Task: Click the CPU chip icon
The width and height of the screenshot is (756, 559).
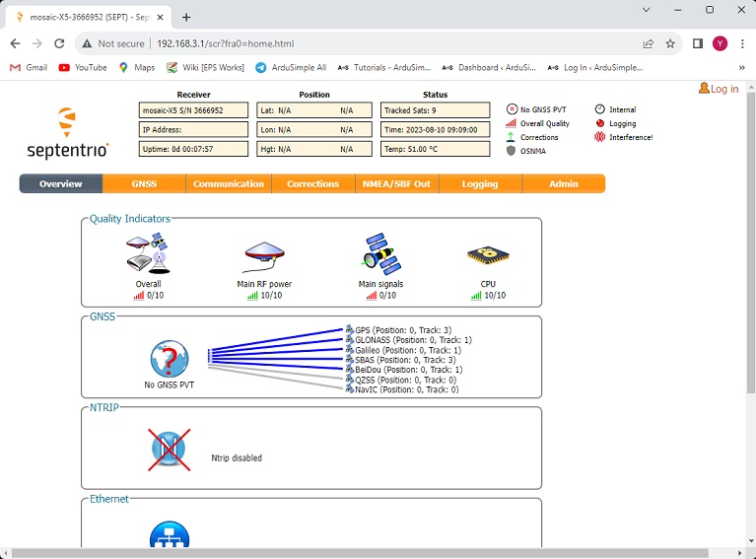Action: point(487,255)
